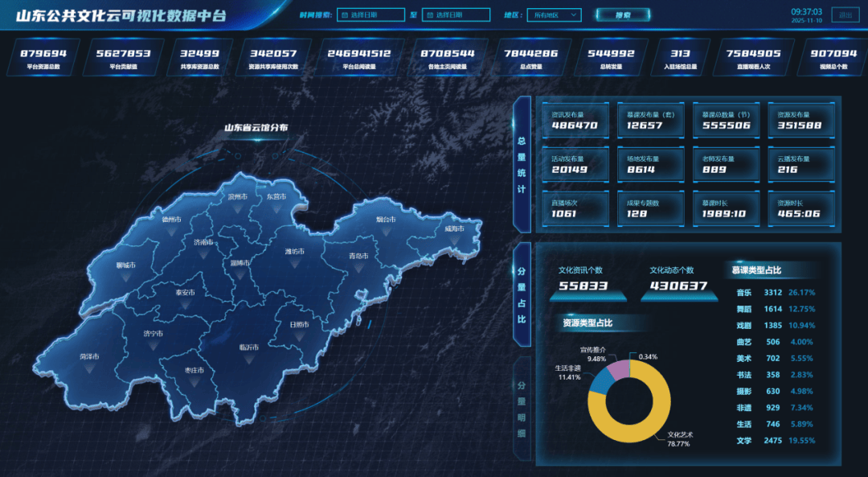
Task: Click the 平台资源总数 counter card
Action: coord(43,59)
